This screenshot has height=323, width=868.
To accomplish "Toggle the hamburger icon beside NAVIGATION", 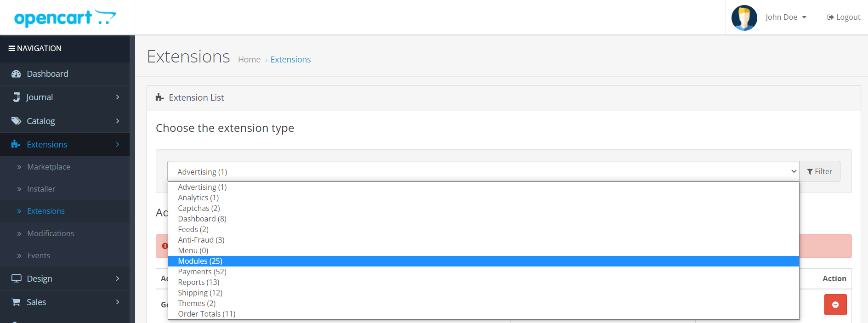I will tap(12, 48).
